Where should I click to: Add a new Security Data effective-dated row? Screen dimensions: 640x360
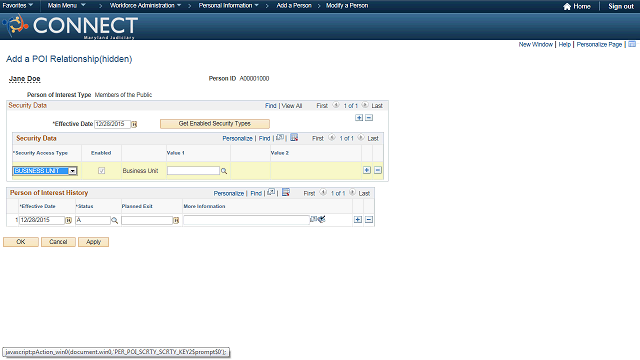pyautogui.click(x=359, y=118)
